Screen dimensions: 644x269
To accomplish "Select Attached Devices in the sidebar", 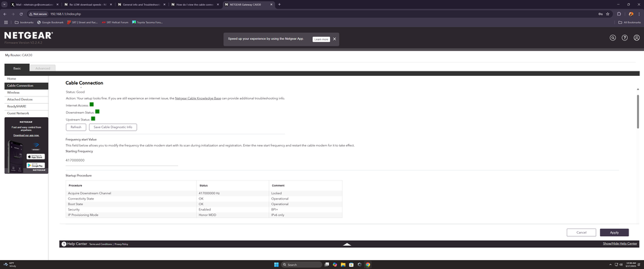I will 20,99.
